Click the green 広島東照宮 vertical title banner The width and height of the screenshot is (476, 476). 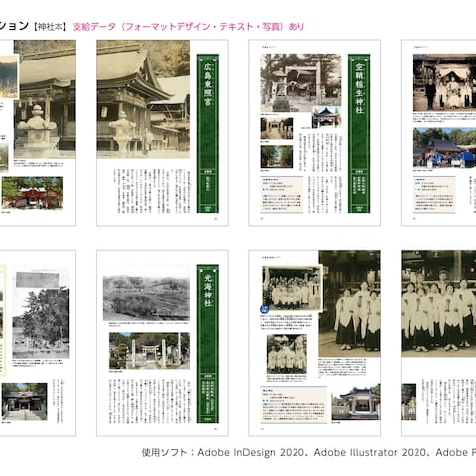[x=208, y=134]
